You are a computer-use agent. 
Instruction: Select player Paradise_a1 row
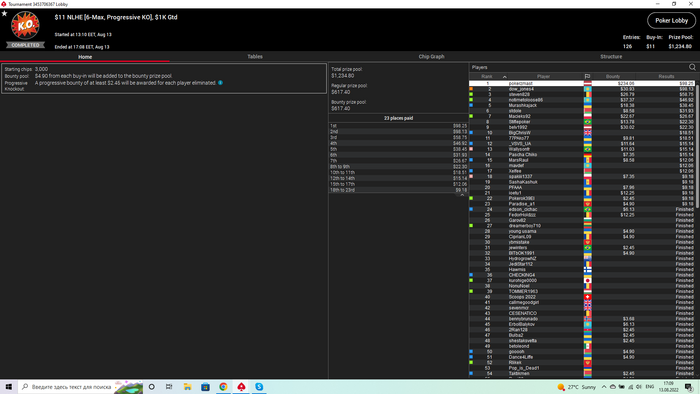[x=582, y=203]
